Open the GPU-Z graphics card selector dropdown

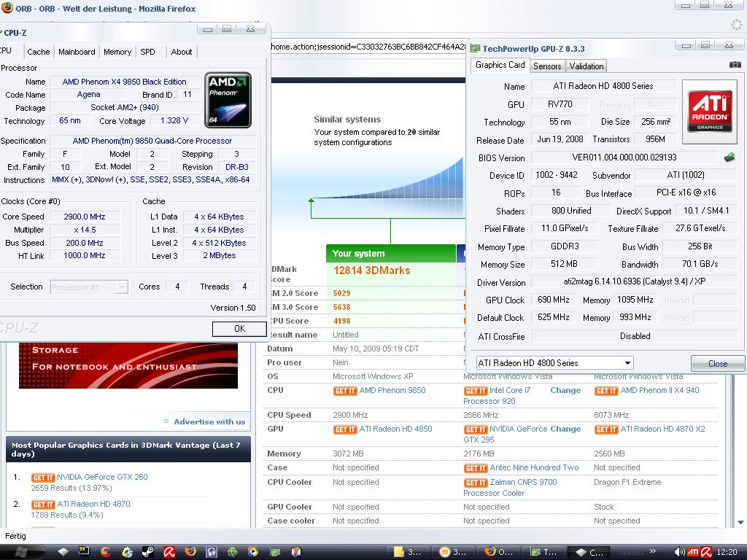[x=555, y=363]
